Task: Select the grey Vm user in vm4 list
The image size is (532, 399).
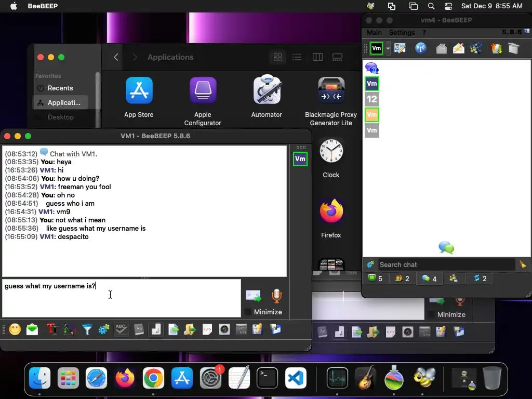Action: (x=372, y=130)
